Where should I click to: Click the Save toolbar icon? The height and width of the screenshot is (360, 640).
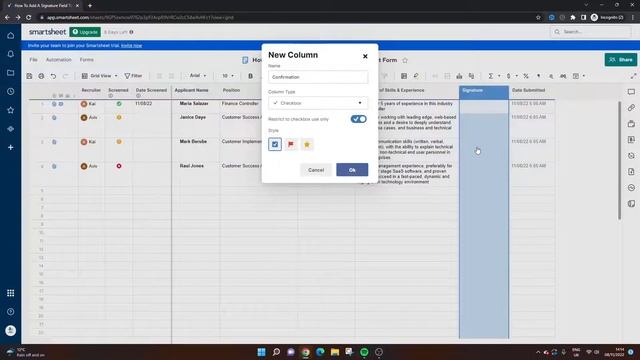coord(29,76)
